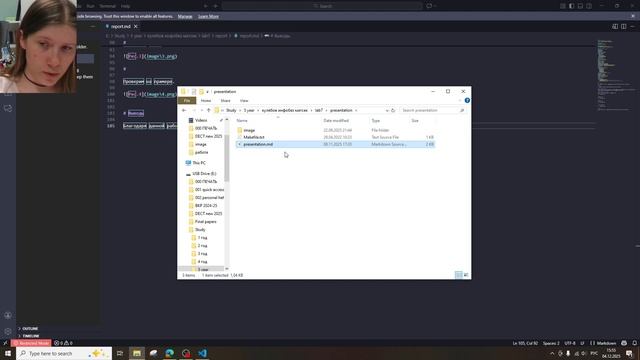Screen dimensions: 640x360
Task: Open the address bar history dropdown
Action: point(387,110)
